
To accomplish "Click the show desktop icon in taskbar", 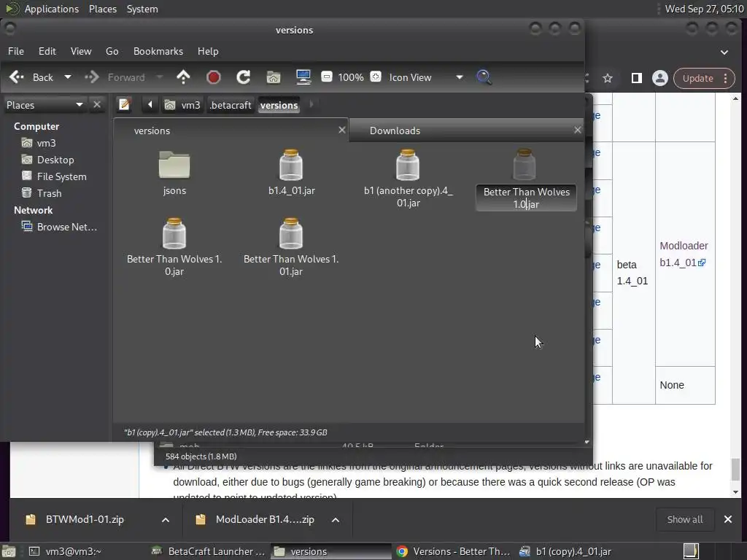I will pos(9,551).
